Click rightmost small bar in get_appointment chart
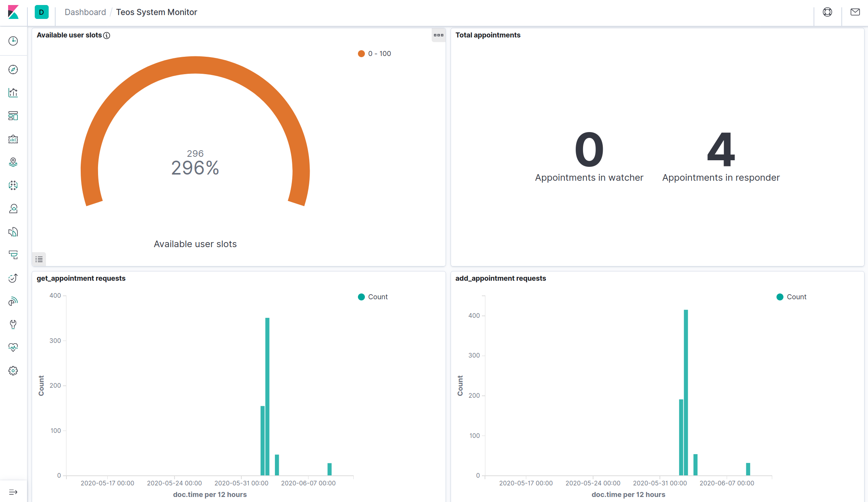The height and width of the screenshot is (502, 868). click(329, 469)
